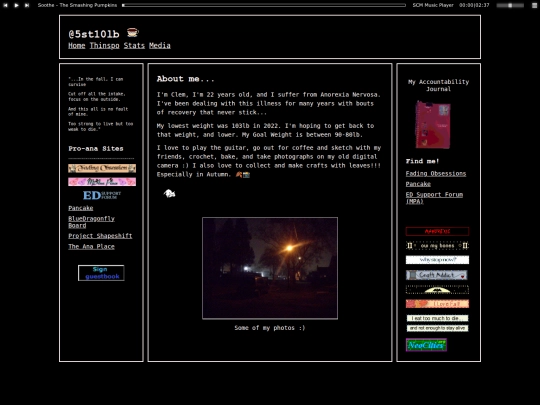Open the Pancake link in left sidebar
This screenshot has height=405, width=540.
[x=81, y=208]
